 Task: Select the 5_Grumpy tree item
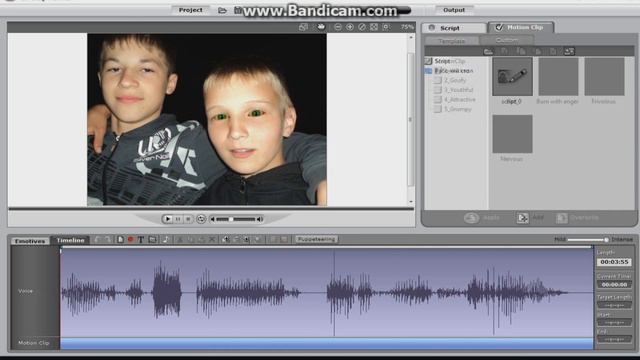457,109
